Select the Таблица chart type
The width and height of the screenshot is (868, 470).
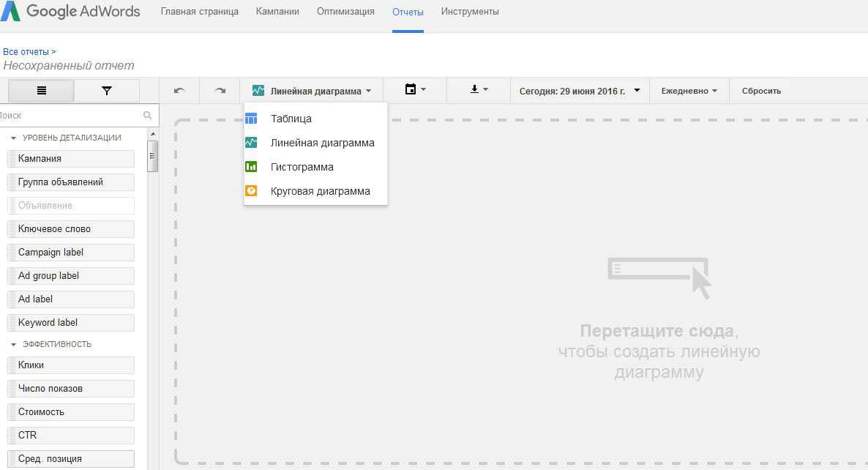tap(291, 119)
